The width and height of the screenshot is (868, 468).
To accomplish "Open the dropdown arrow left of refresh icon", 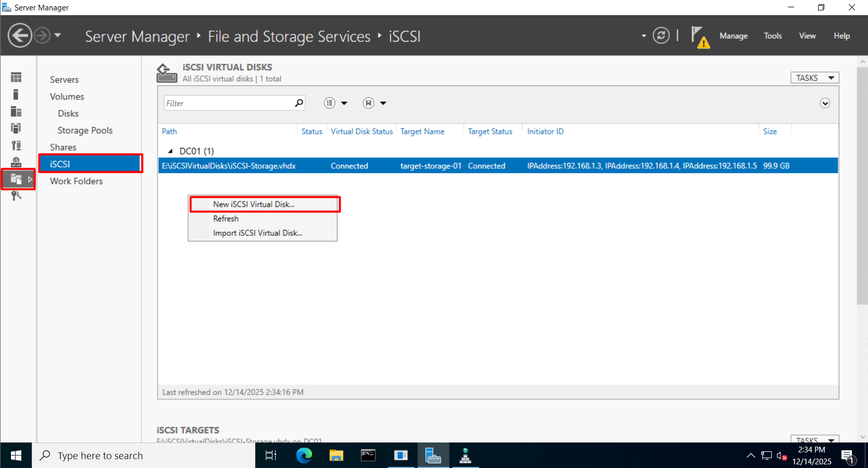I will [x=644, y=36].
